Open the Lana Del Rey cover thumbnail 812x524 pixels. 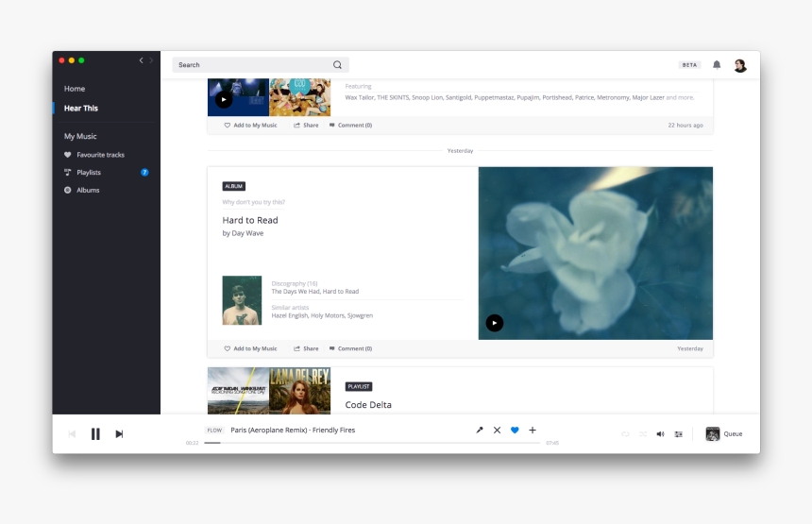point(300,391)
